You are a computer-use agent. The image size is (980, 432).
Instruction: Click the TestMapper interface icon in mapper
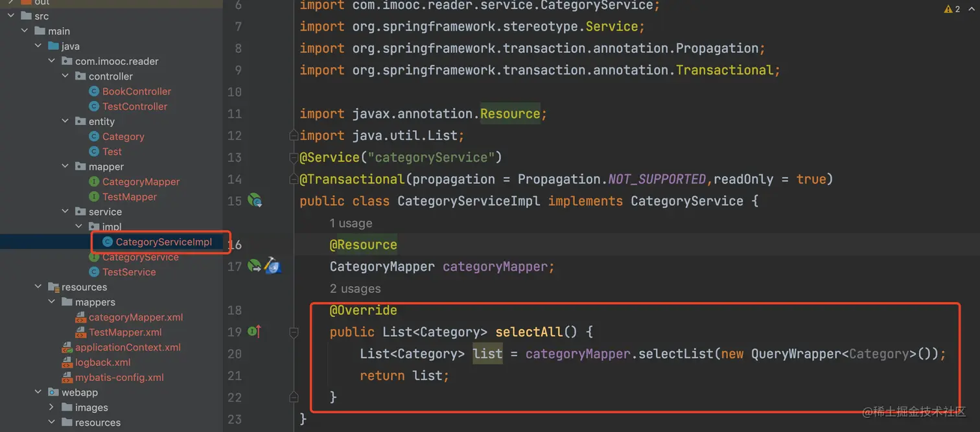point(94,197)
